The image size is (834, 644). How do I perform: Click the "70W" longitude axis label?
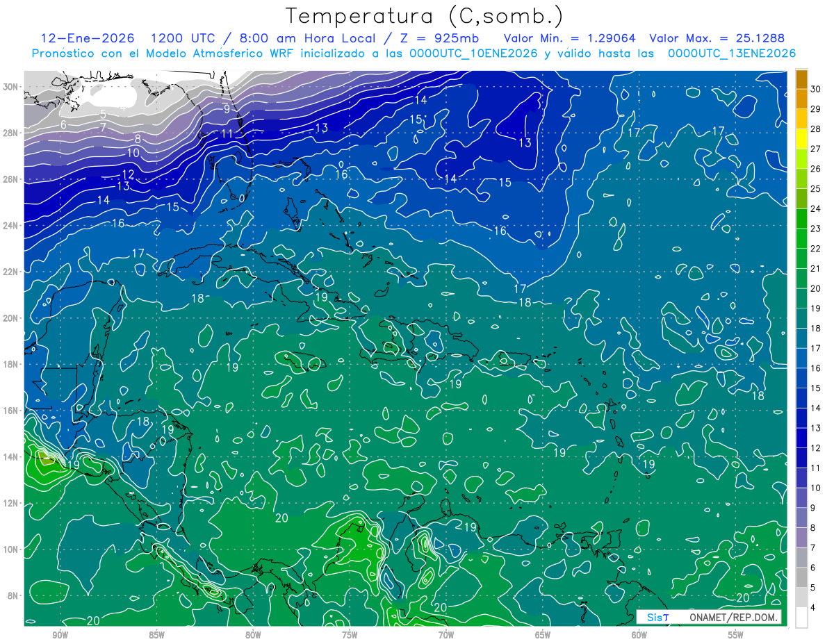tap(446, 635)
